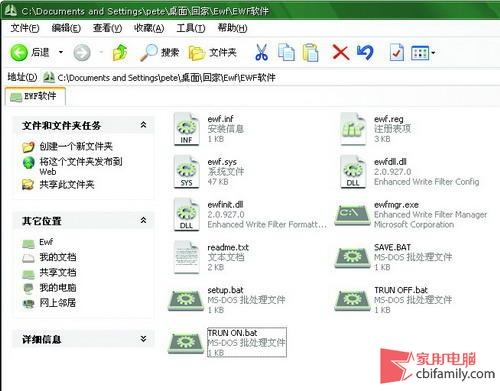
Task: Toggle the Folders (文件夹) pane
Action: coord(213,52)
